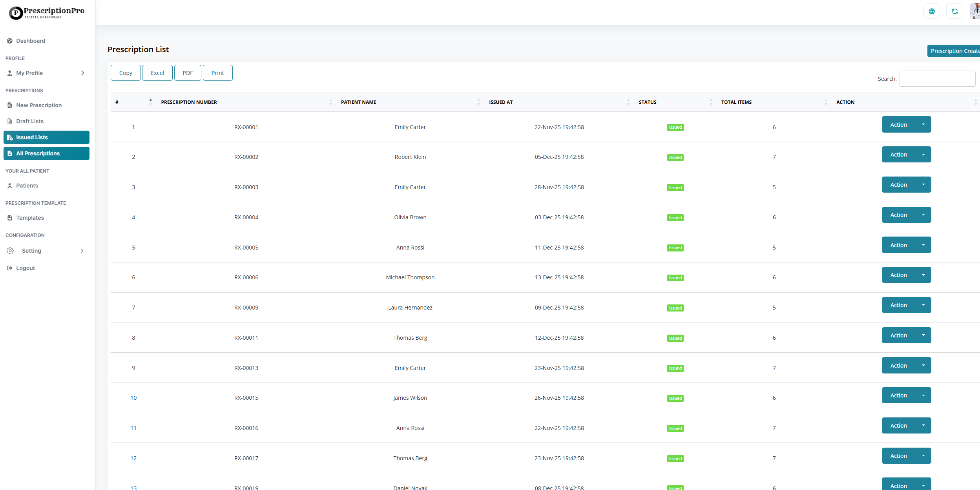Click the refresh icon in header
The height and width of the screenshot is (490, 980).
pyautogui.click(x=954, y=11)
